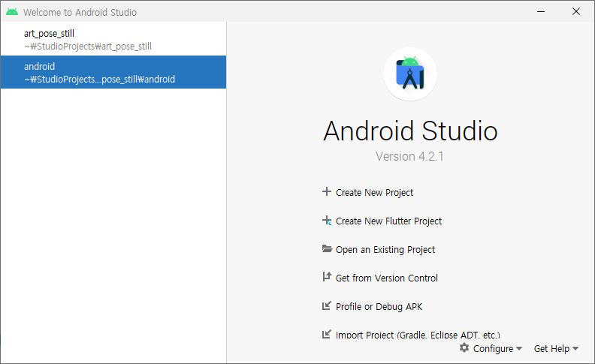Select Profile or Debug APK
The width and height of the screenshot is (595, 364).
tap(379, 307)
